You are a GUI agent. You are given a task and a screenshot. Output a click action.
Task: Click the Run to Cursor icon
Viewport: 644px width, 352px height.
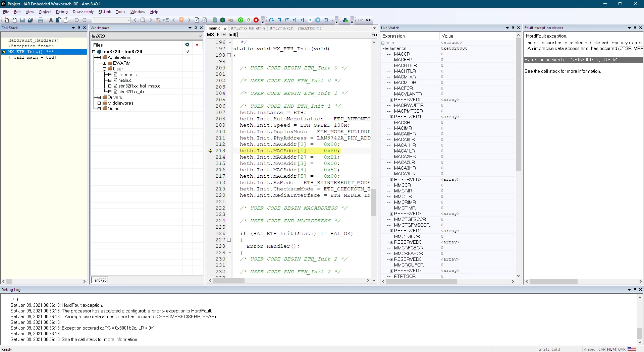pos(303,20)
